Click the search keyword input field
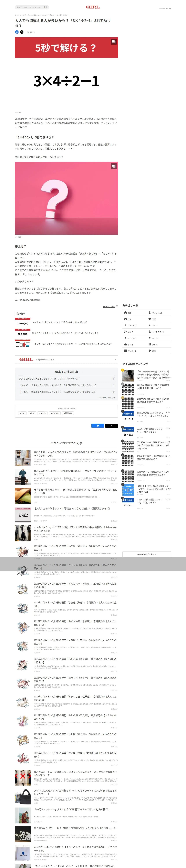 point(30,7)
